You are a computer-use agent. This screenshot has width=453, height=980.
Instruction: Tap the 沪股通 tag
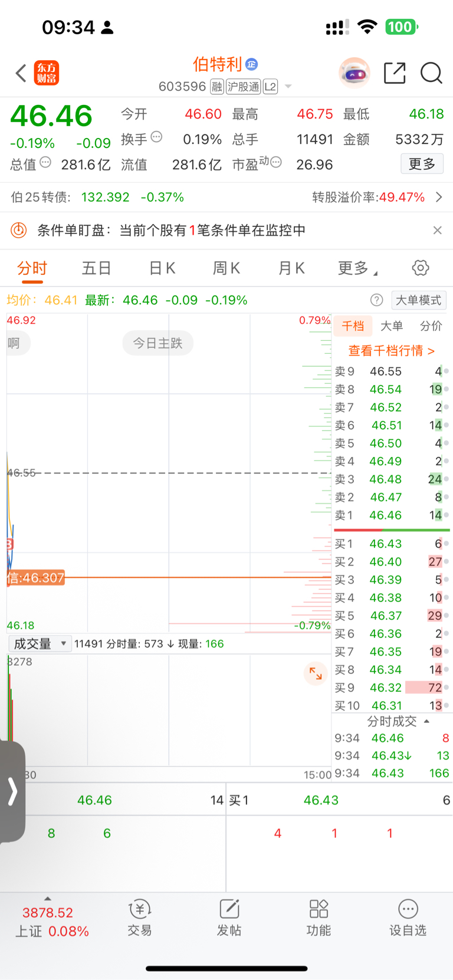pyautogui.click(x=243, y=87)
